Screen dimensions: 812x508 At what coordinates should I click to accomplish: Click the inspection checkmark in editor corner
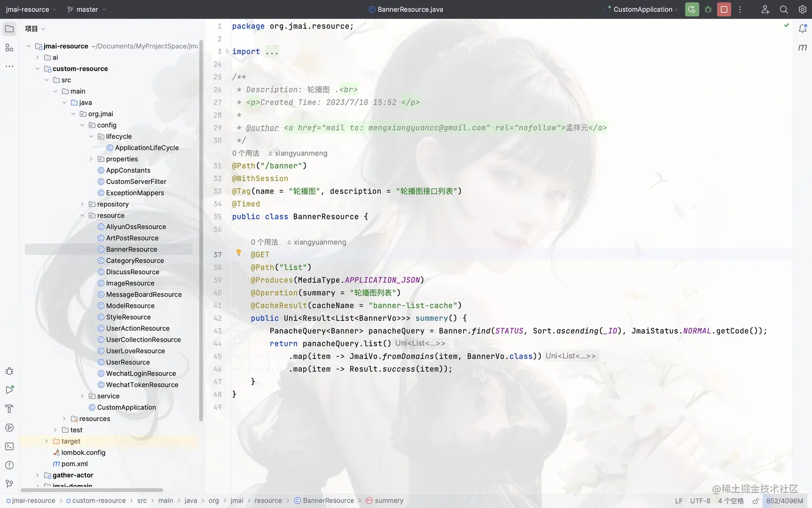click(786, 25)
